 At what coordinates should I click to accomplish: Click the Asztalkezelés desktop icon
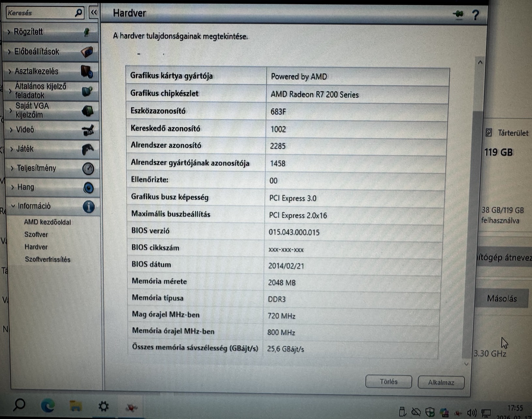[x=87, y=71]
